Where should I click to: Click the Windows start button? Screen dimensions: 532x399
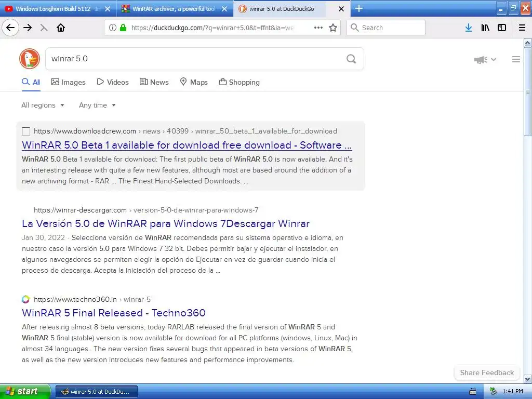point(25,392)
